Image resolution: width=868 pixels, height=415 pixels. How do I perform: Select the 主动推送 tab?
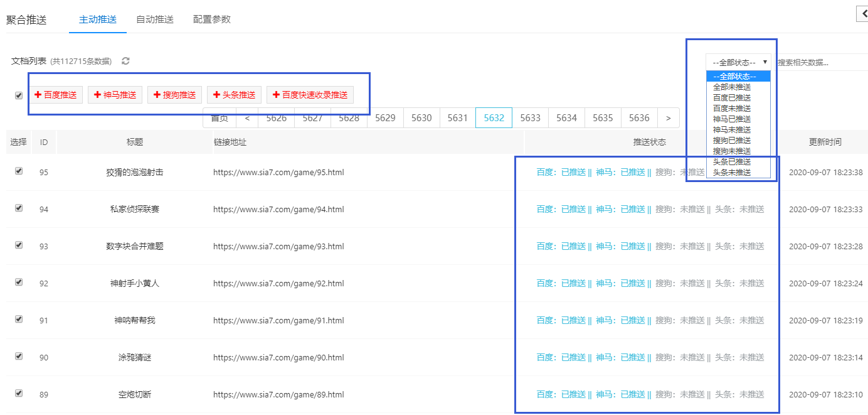(98, 19)
